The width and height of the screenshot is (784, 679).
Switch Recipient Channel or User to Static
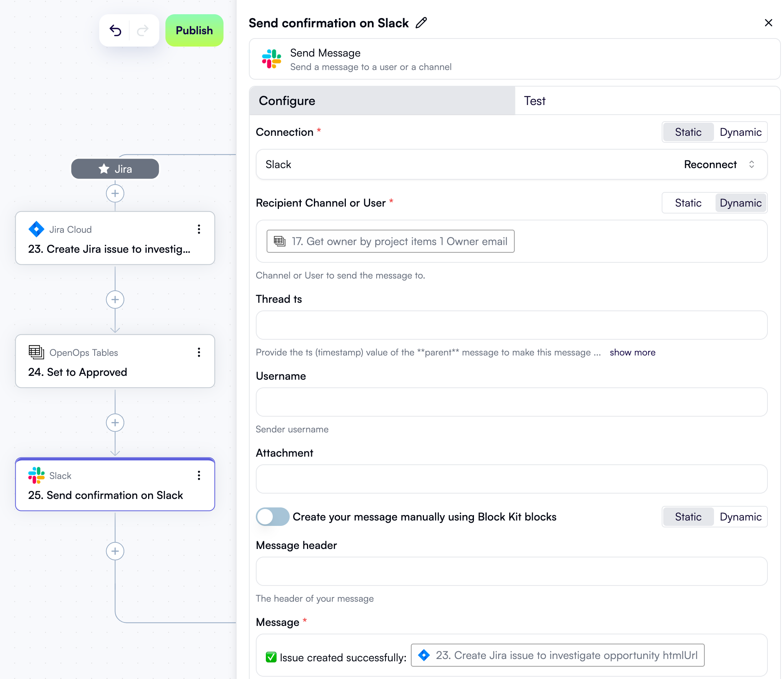point(688,203)
